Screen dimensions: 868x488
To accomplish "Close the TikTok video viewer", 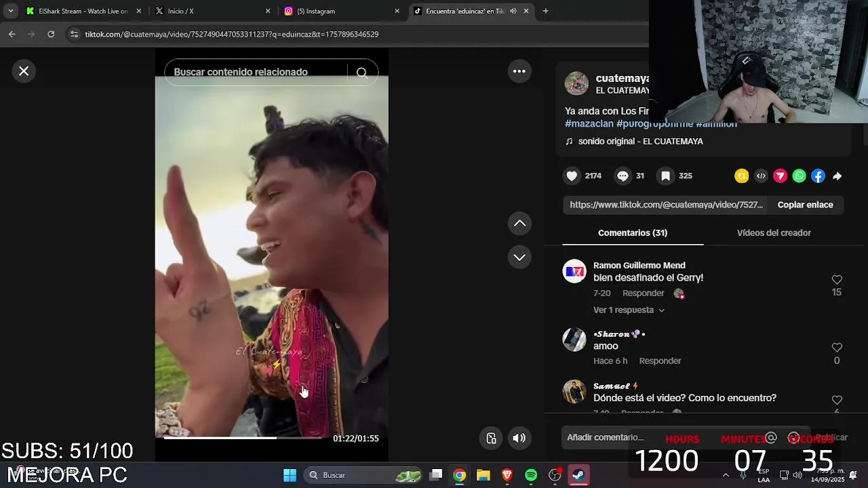I will (24, 71).
